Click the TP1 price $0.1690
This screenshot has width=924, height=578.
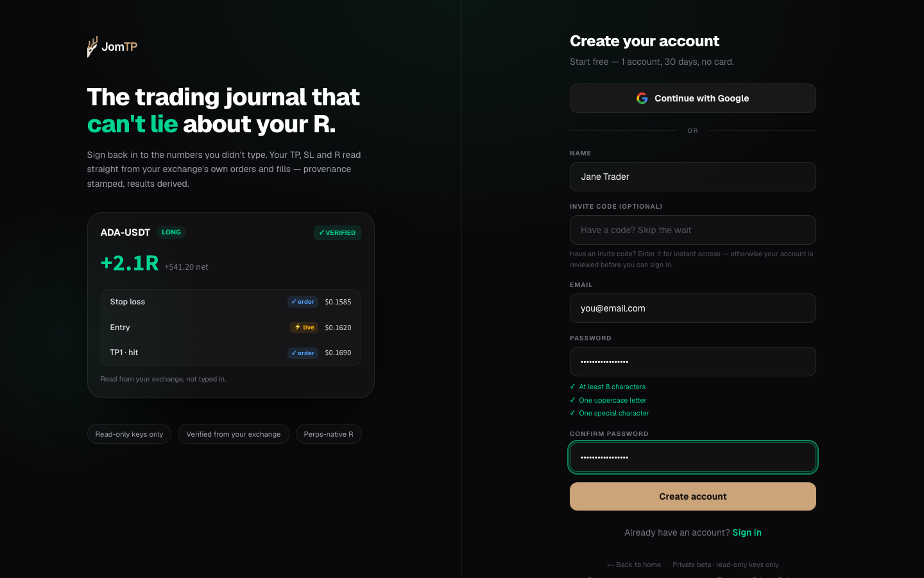tap(338, 353)
